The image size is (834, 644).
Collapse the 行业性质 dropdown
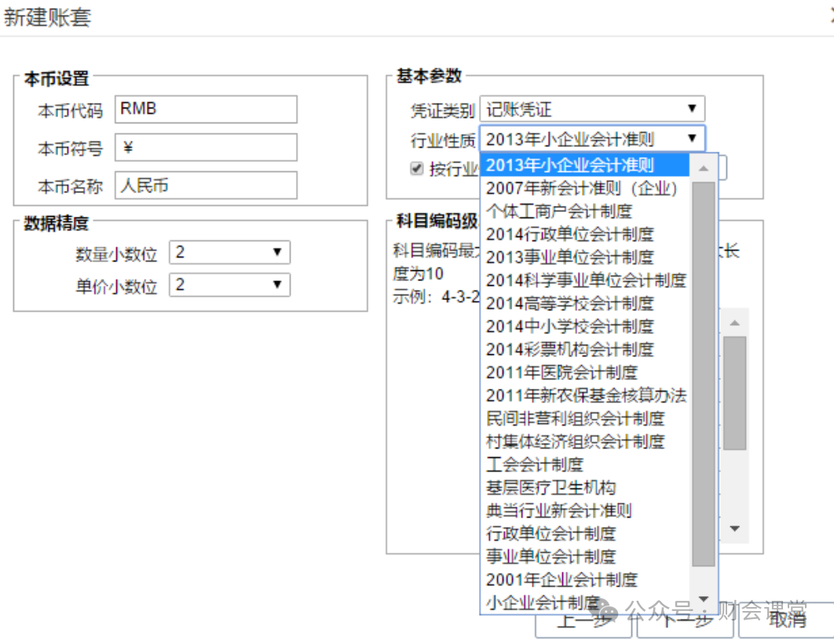(592, 139)
